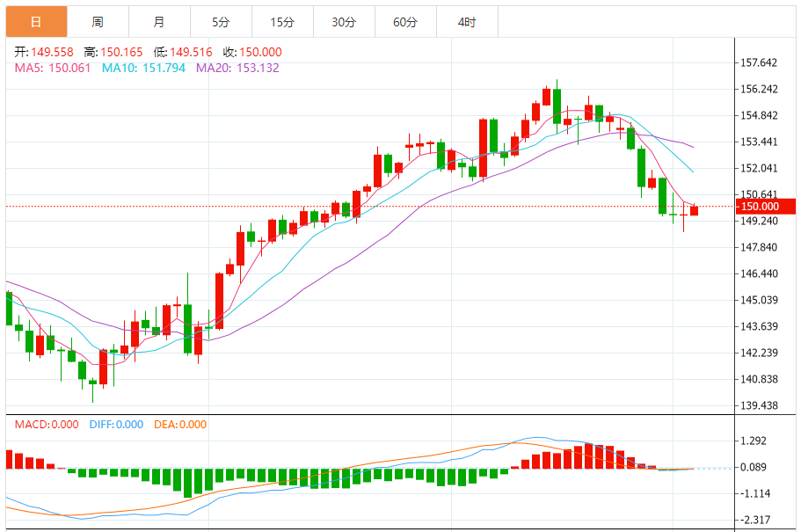Image resolution: width=801 pixels, height=532 pixels.
Task: Click the 153.441 price axis label
Action: click(759, 142)
